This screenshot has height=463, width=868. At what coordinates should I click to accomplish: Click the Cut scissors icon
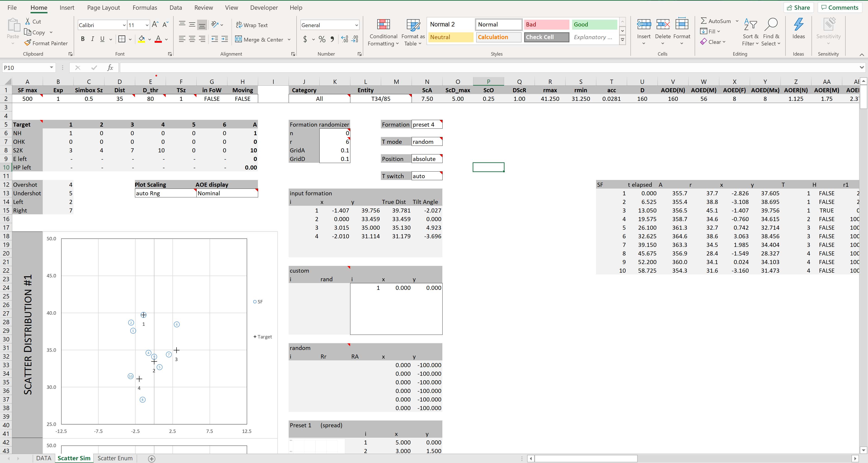tap(28, 21)
